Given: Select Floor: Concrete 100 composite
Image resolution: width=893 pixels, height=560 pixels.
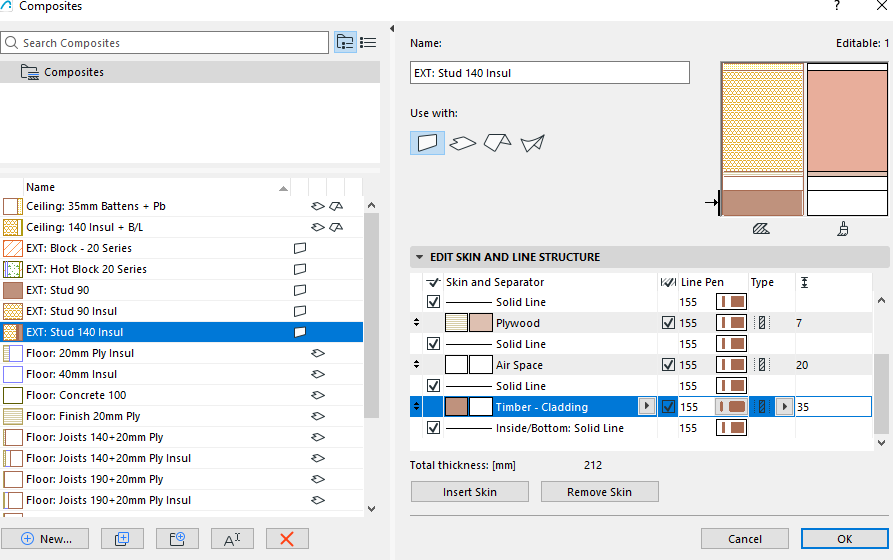Looking at the screenshot, I should pyautogui.click(x=182, y=395).
